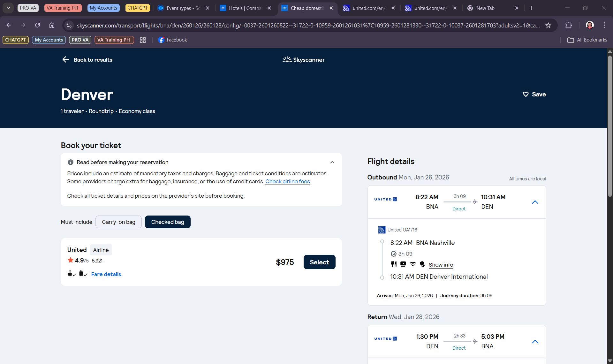Toggle the Carry-on bag filter
The width and height of the screenshot is (613, 364).
[x=118, y=222]
